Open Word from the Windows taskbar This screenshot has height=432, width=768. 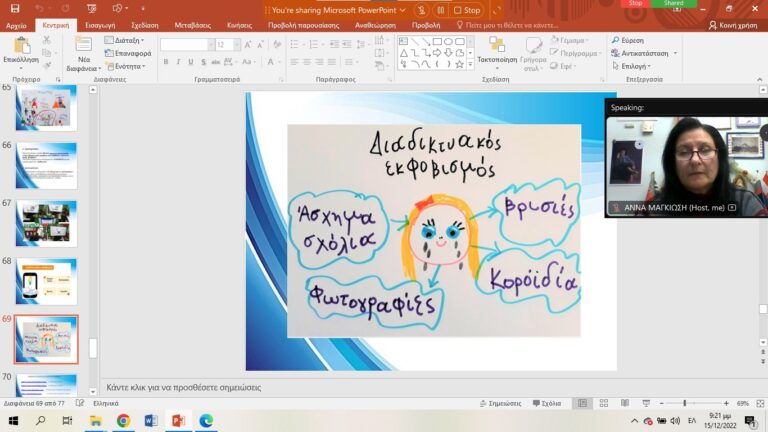point(151,421)
